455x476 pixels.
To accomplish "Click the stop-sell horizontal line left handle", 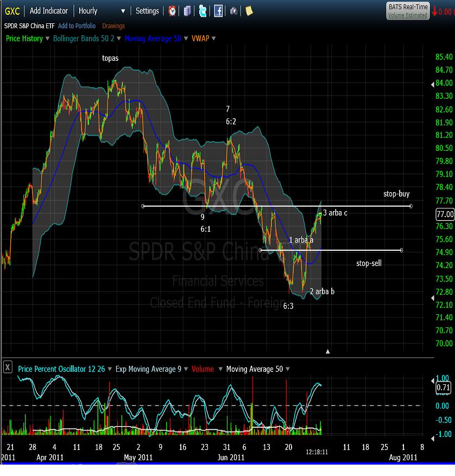I will tap(260, 250).
